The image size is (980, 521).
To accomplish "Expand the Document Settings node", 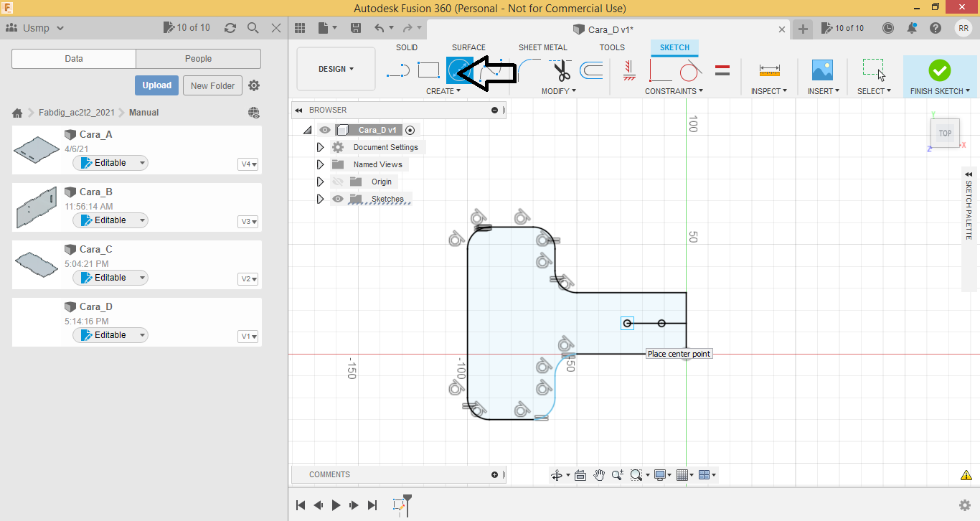I will pyautogui.click(x=321, y=147).
